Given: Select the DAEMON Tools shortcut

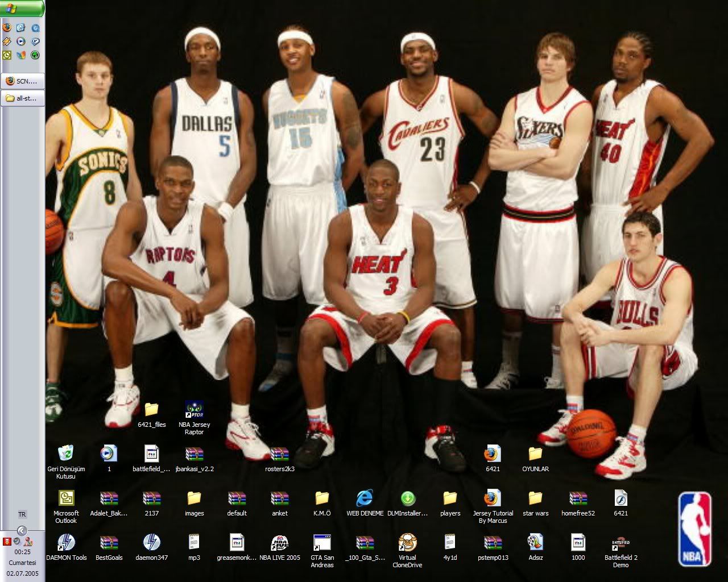Looking at the screenshot, I should 66,547.
